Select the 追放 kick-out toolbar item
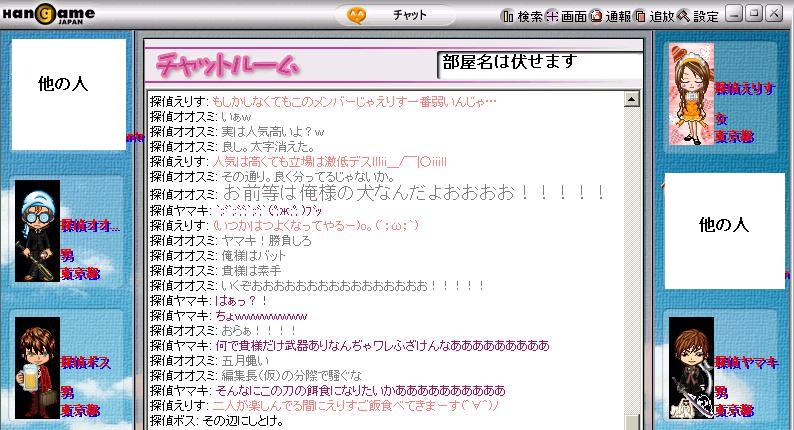 654,16
